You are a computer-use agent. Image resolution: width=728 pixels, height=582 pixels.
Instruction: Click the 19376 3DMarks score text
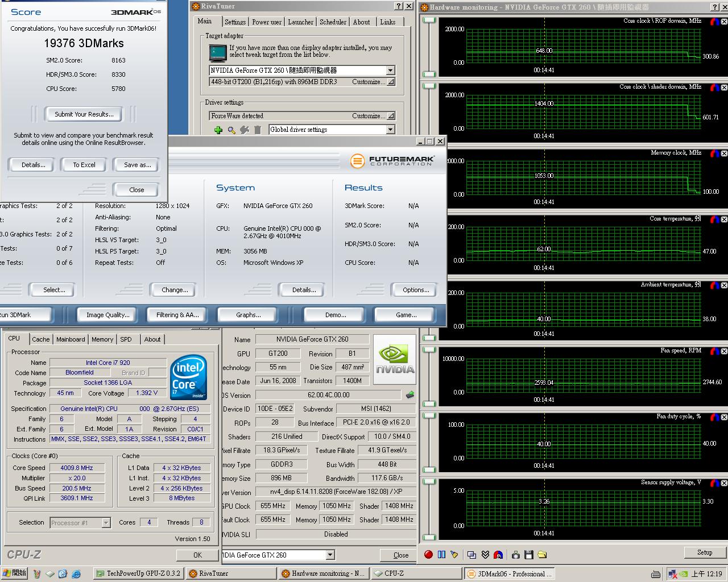coord(84,43)
